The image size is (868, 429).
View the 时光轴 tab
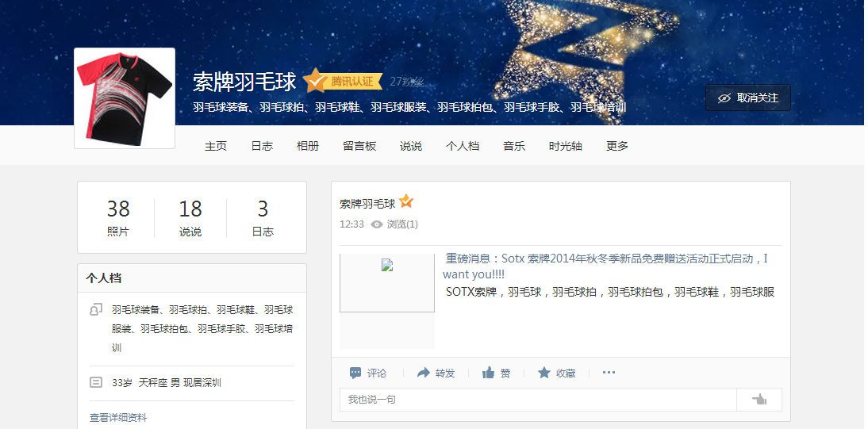click(565, 146)
